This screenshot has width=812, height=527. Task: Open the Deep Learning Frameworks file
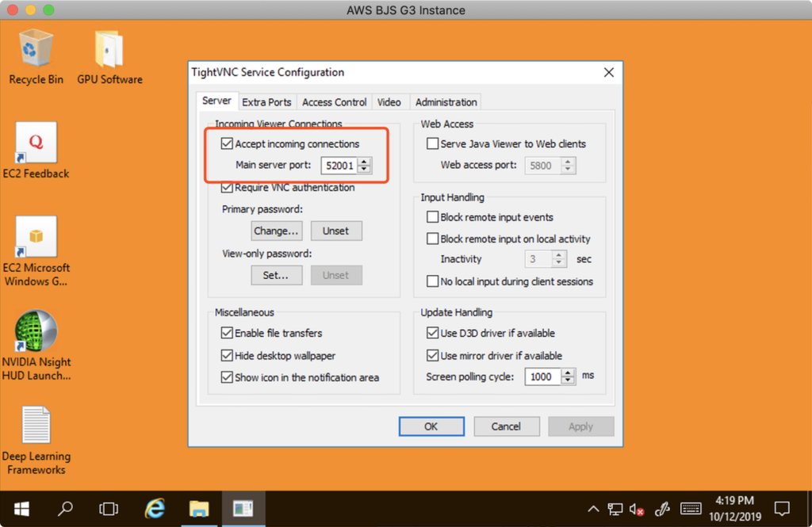pos(36,426)
